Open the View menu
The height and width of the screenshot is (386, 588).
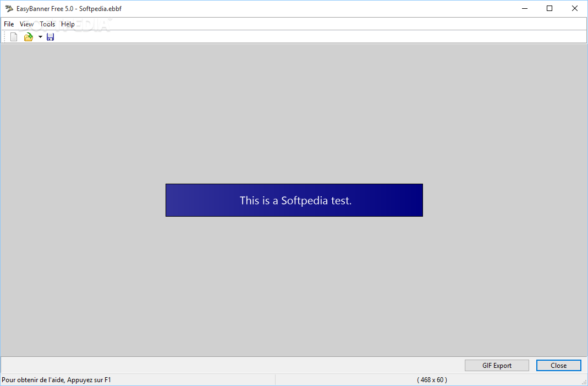tap(26, 24)
